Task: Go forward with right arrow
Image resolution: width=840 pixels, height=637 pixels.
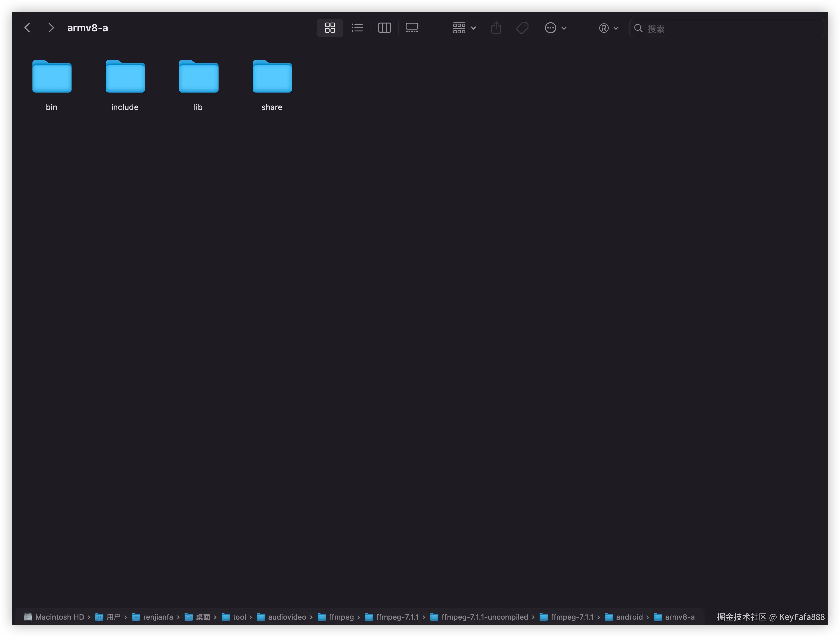Action: tap(51, 28)
